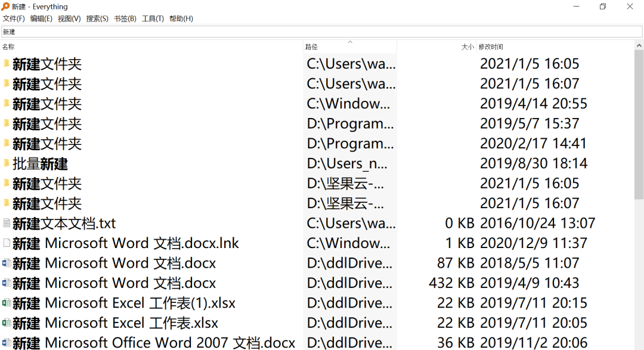This screenshot has height=350, width=644.
Task: Sort results by the 修改时间 column header
Action: (x=555, y=47)
